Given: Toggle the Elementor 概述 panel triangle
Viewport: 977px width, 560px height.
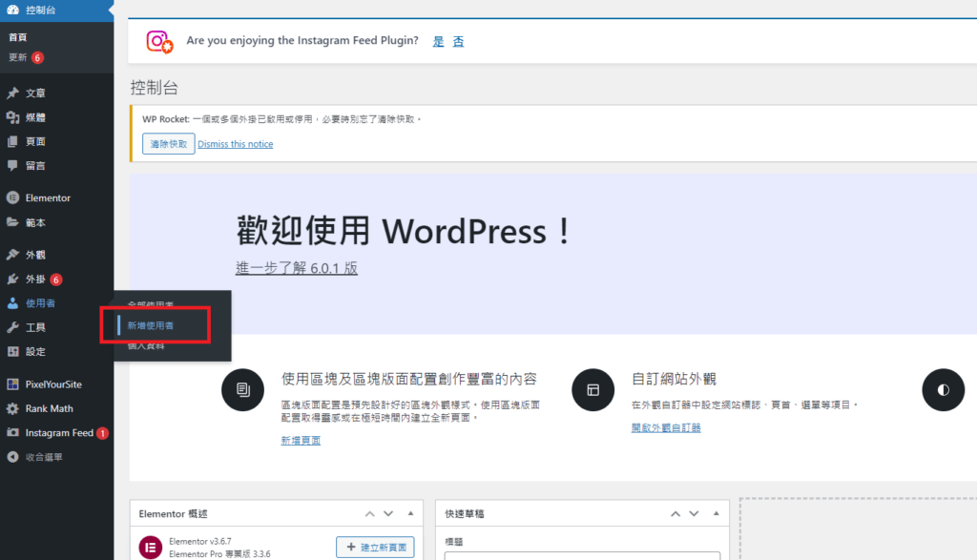Looking at the screenshot, I should pos(408,513).
